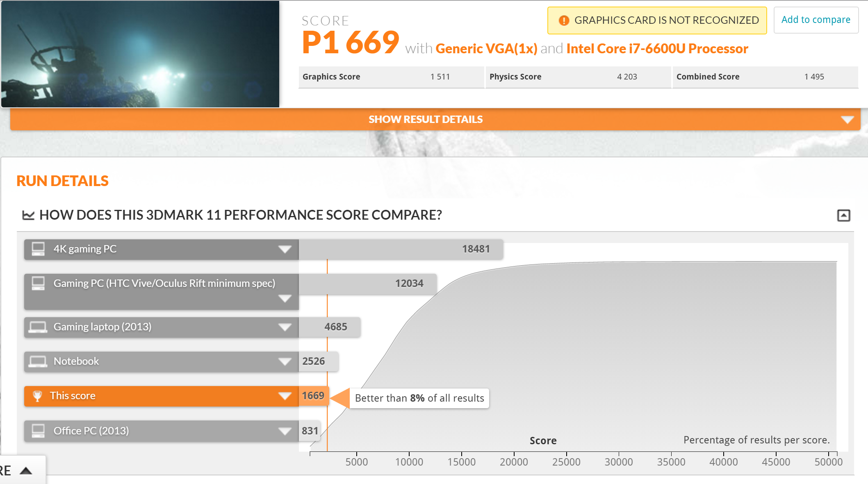Click the upward arrow in bottom-left panel

[x=26, y=470]
